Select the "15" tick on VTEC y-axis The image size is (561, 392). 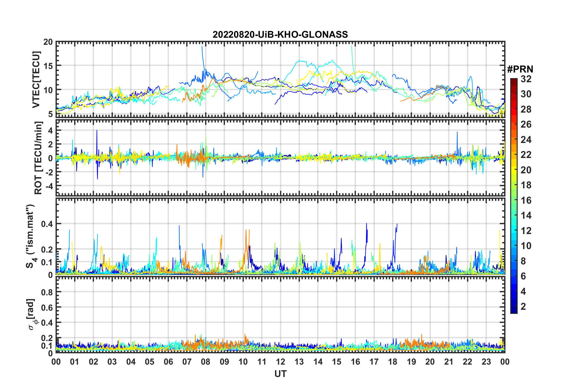click(x=48, y=66)
